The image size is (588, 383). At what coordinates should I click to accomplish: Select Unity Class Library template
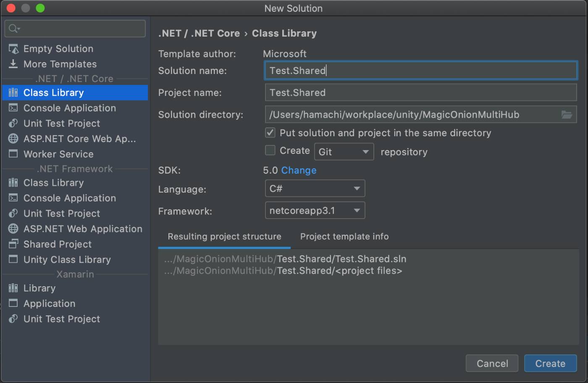click(x=75, y=259)
